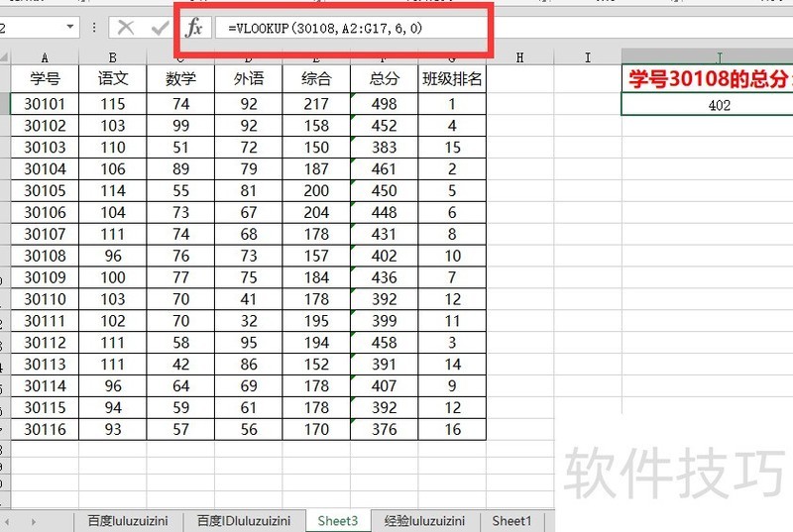Click the cancel X icon in formula bar
This screenshot has height=532, width=793.
[126, 28]
